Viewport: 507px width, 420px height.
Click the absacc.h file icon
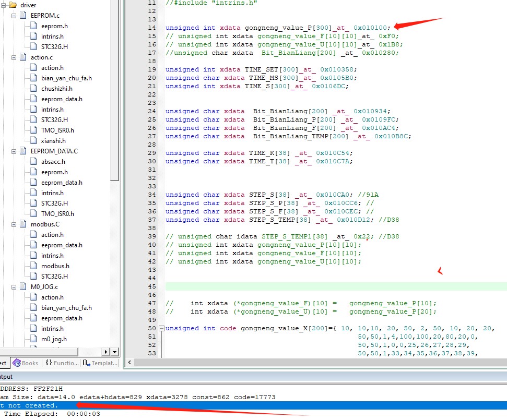tap(33, 161)
